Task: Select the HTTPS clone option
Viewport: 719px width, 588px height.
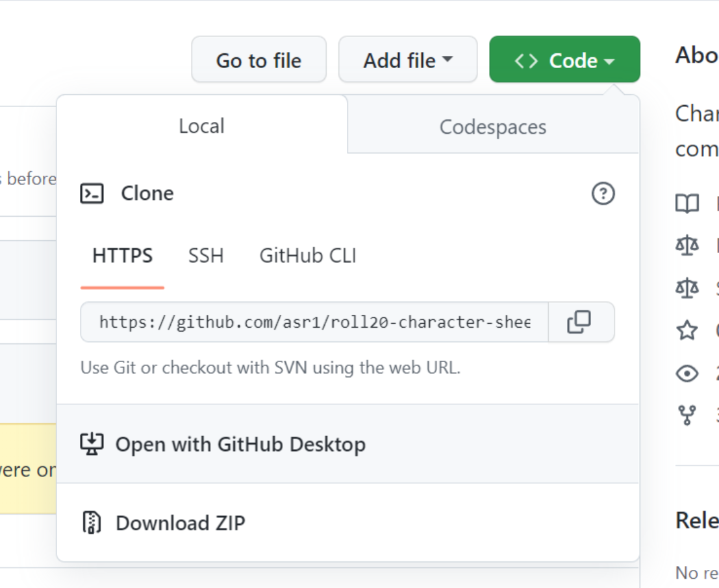Action: 122,256
